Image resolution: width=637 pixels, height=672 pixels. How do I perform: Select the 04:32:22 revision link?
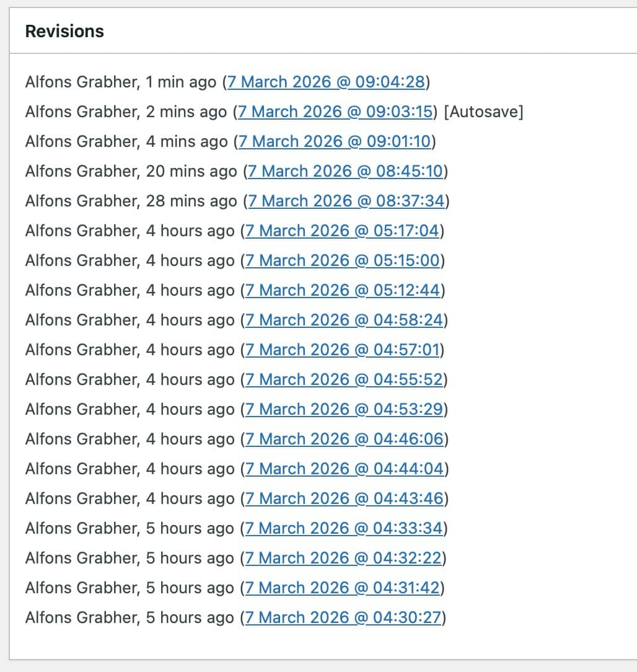coord(343,558)
